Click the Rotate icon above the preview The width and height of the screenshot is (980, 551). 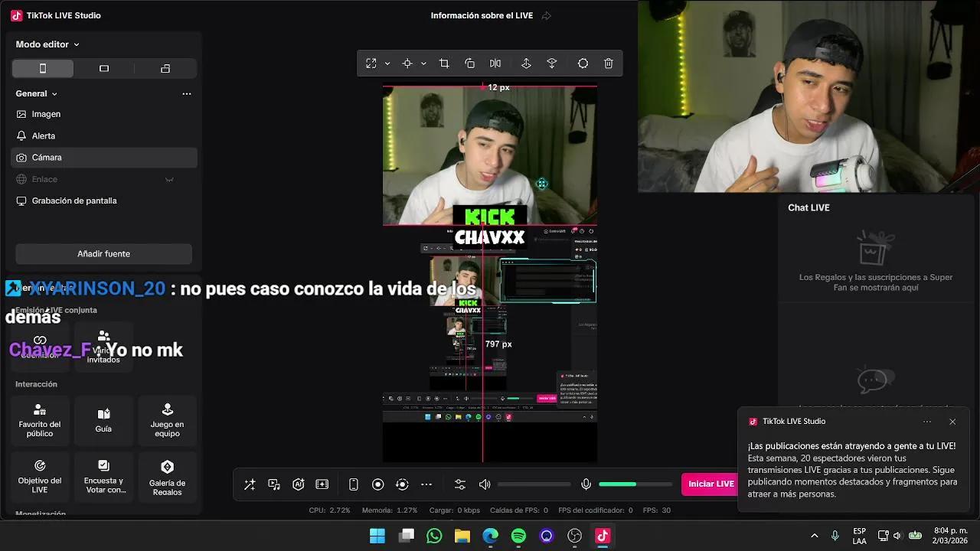469,64
